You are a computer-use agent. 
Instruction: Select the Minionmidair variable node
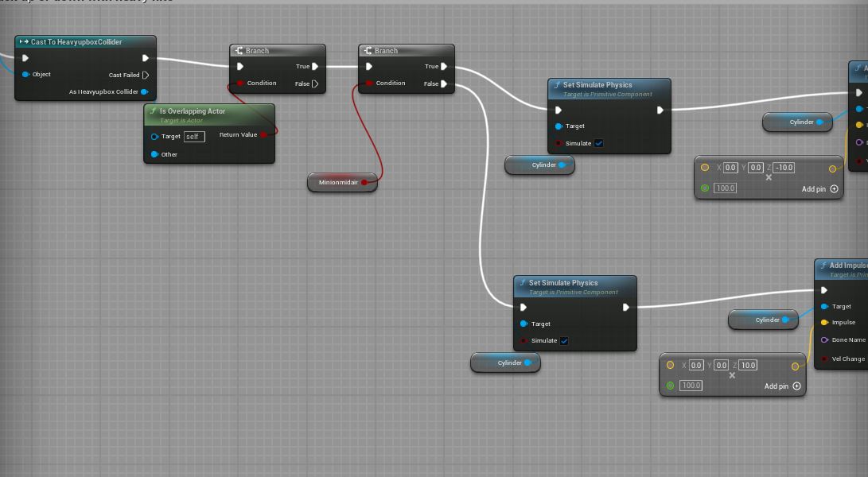pyautogui.click(x=337, y=183)
